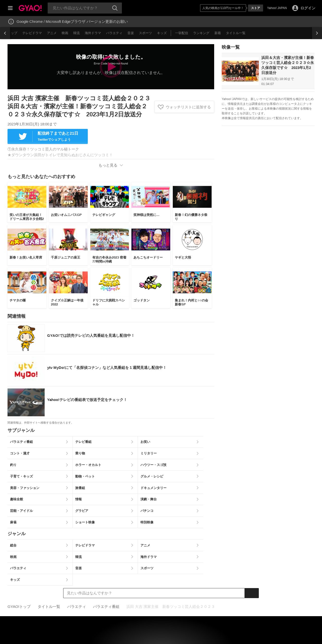Open the グラビア subgenre row
Screen dimensions: 322x644
(x=105, y=511)
